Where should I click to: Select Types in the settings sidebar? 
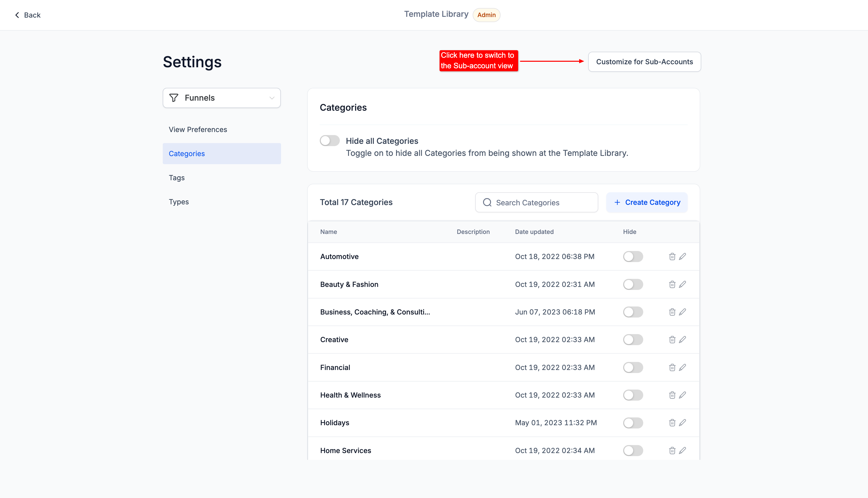tap(179, 202)
